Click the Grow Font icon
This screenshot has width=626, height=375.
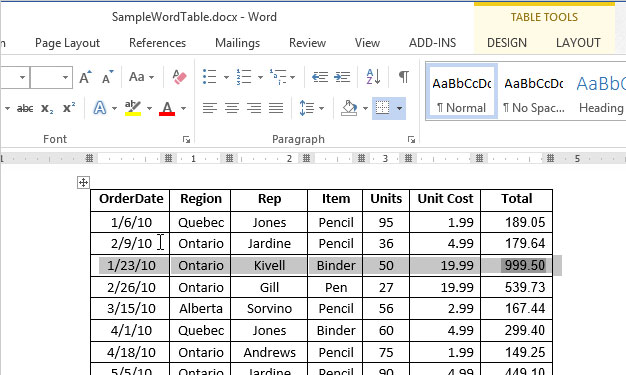(x=85, y=77)
